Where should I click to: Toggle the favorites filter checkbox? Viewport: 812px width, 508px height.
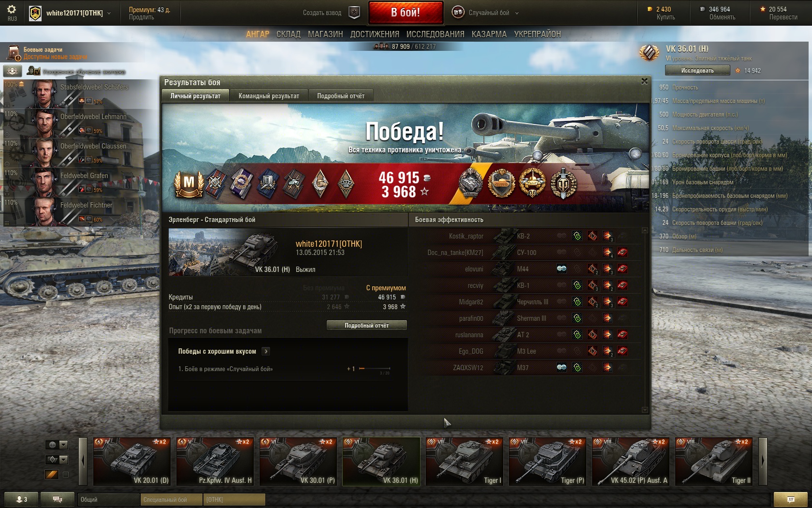(x=66, y=475)
